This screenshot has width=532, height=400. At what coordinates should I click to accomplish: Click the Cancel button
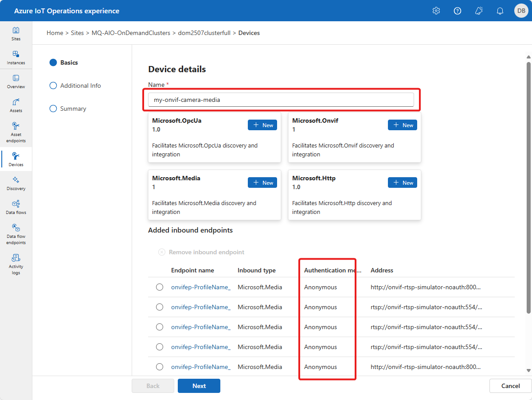tap(510, 386)
